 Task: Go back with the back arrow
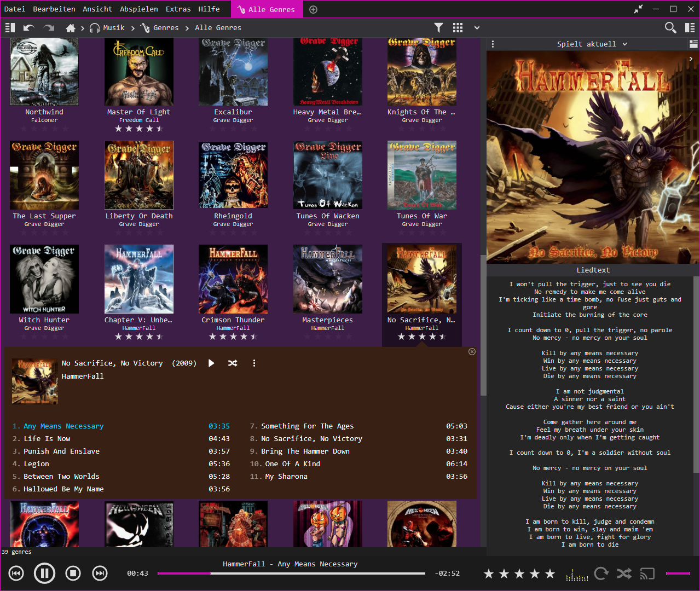point(29,27)
